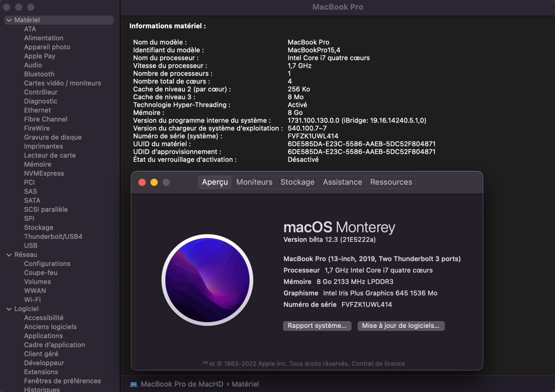
Task: Select Apple Pay in the sidebar
Action: tap(40, 56)
